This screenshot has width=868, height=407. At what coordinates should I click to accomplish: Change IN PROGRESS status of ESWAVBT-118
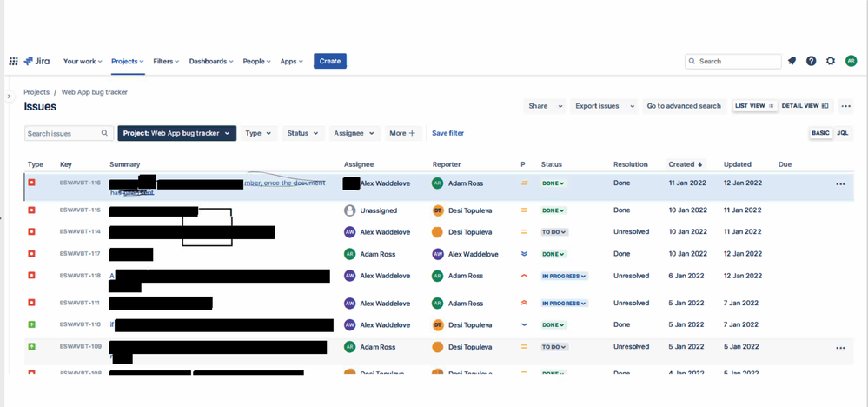pyautogui.click(x=564, y=276)
